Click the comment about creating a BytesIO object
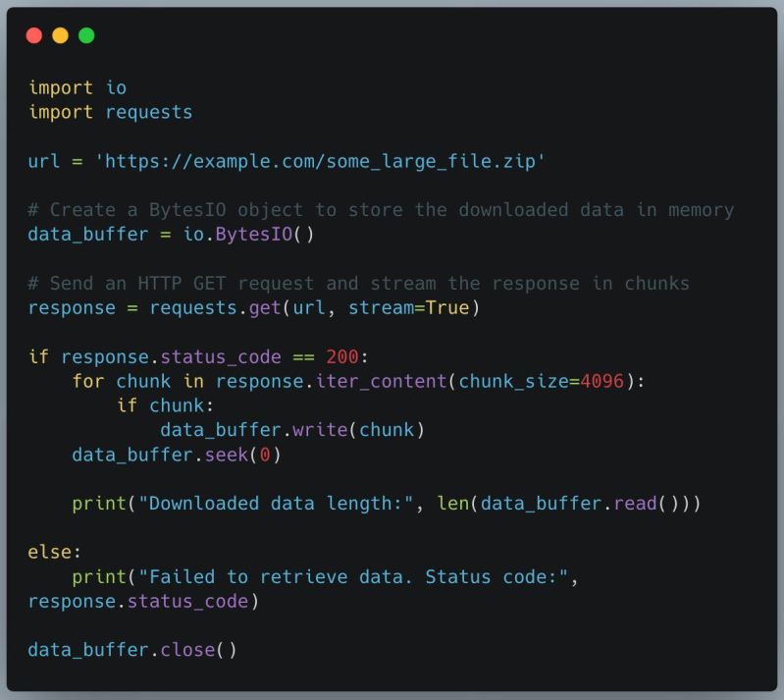This screenshot has height=700, width=784. [381, 210]
